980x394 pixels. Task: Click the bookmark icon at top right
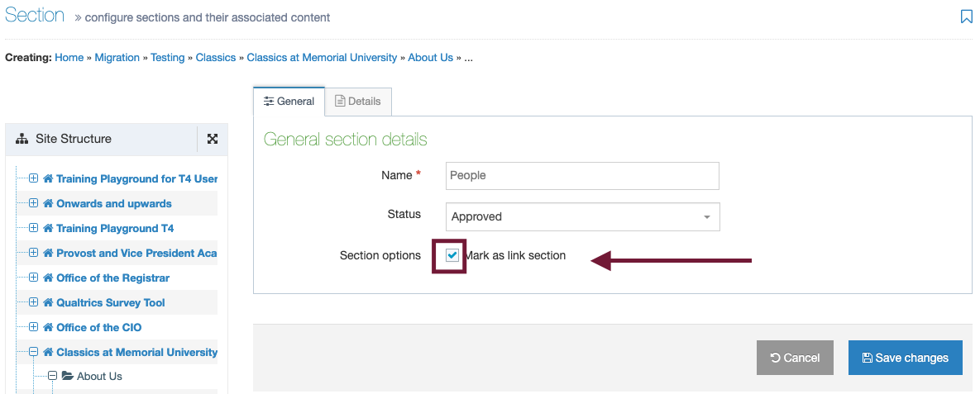966,17
